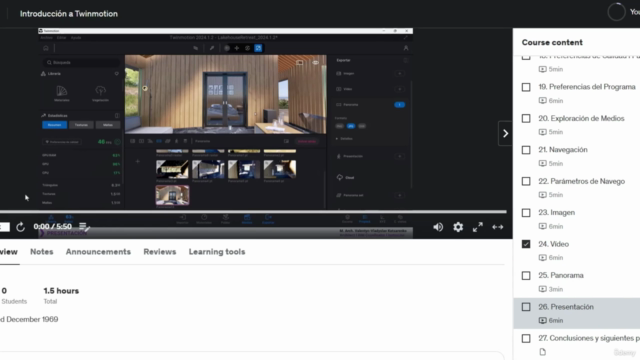The height and width of the screenshot is (360, 640).
Task: Open lecture 22. Parámetros de Navego
Action: click(x=581, y=181)
